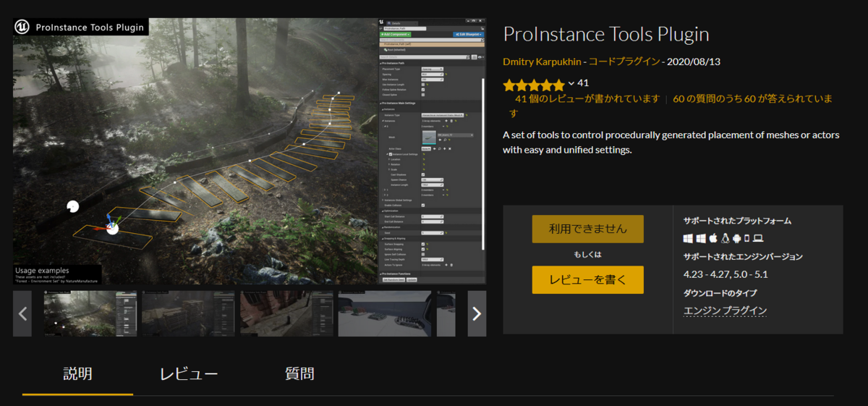Click the サポートされたエンジンバージョン heading
This screenshot has height=406, width=868.
(743, 256)
